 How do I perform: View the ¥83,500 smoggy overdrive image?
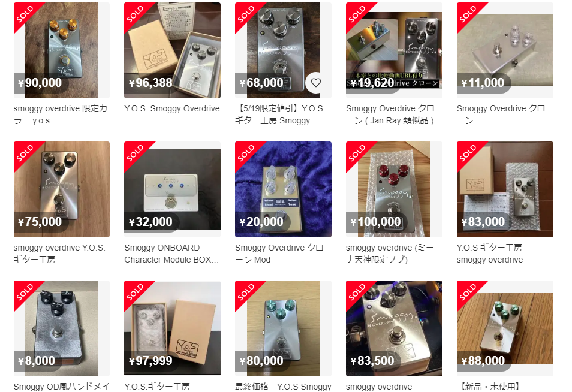point(394,328)
